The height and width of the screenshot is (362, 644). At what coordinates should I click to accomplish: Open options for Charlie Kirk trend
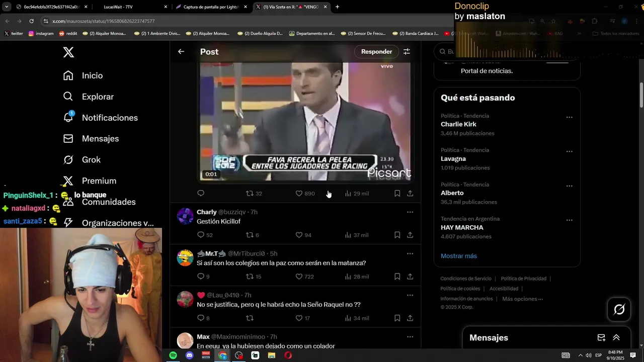tap(569, 117)
